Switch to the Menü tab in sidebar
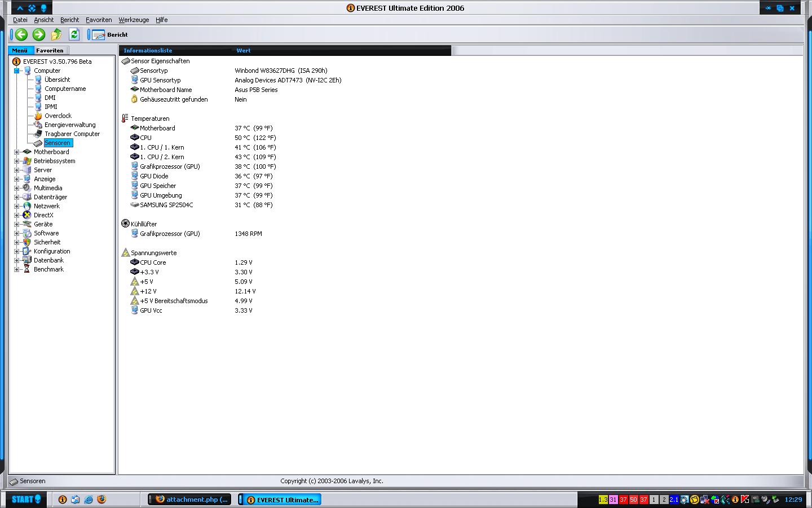Screen dimensions: 812x508 20,50
